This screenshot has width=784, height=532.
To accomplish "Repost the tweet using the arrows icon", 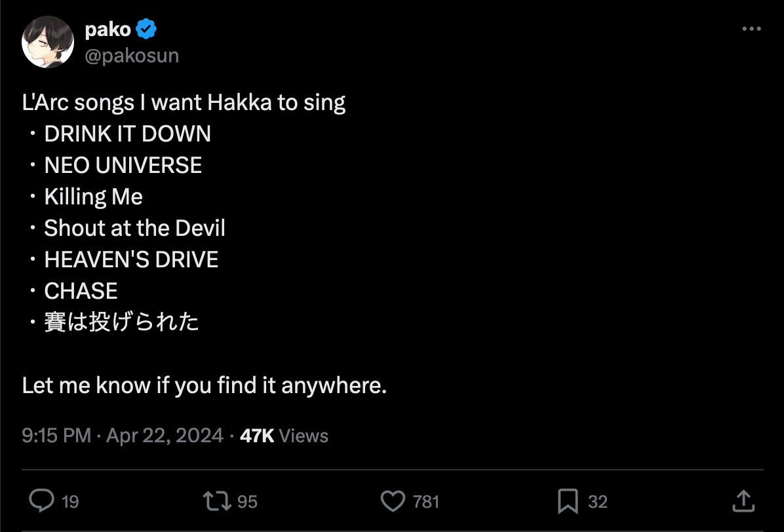I will (217, 502).
